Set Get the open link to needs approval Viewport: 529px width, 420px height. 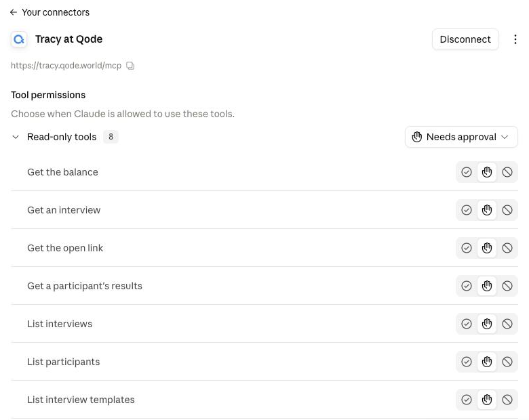[487, 248]
